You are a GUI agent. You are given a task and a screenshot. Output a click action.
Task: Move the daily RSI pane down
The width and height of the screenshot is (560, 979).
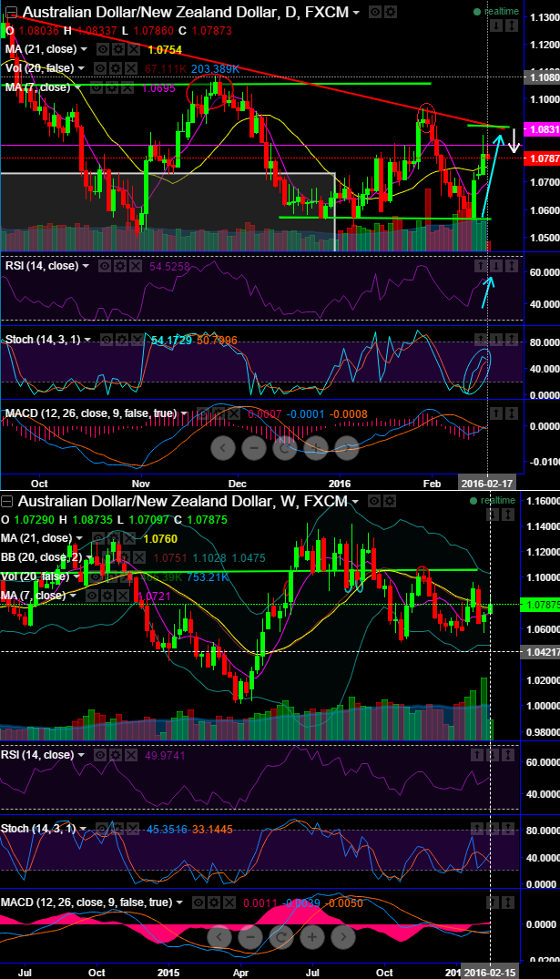pos(497,266)
